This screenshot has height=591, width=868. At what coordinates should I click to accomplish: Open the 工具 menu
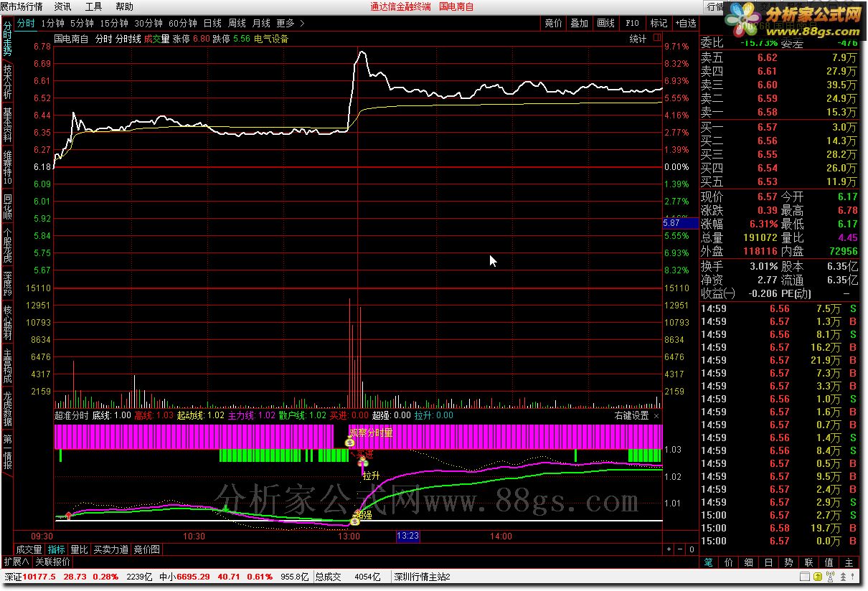coord(94,6)
